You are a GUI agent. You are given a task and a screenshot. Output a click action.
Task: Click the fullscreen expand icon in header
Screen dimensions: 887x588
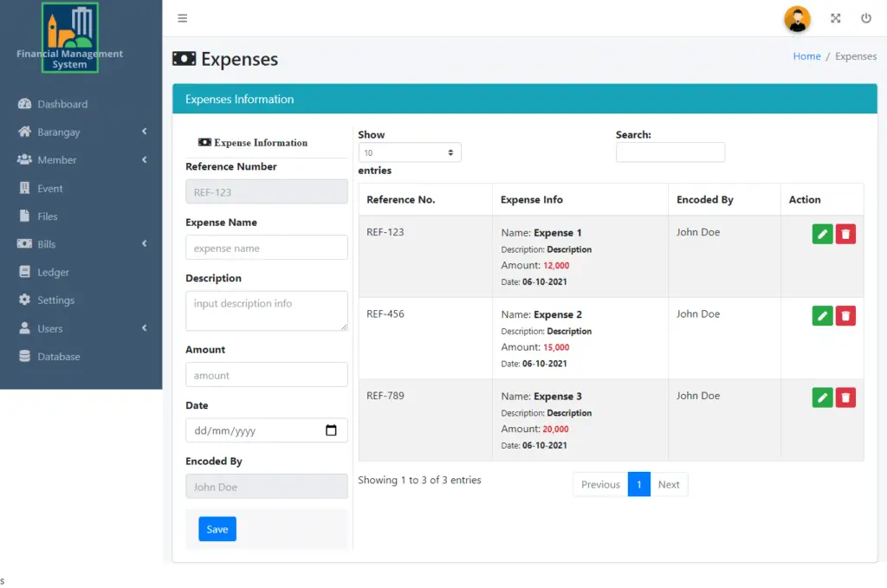(835, 17)
